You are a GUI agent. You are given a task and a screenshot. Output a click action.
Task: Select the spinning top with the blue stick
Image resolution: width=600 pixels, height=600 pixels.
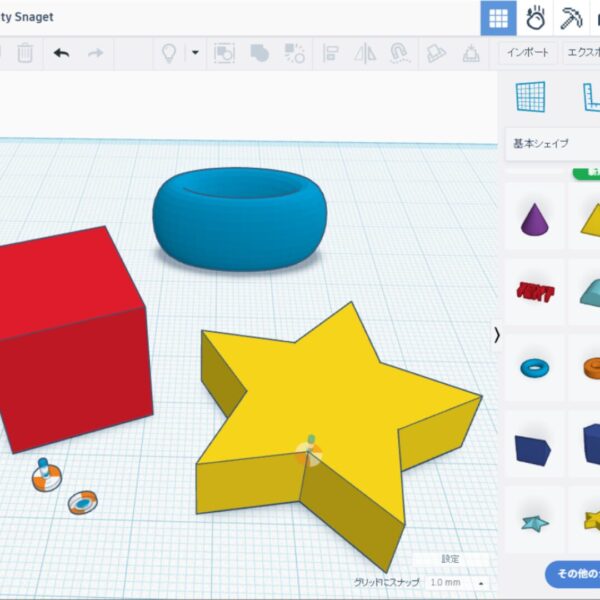click(x=46, y=474)
